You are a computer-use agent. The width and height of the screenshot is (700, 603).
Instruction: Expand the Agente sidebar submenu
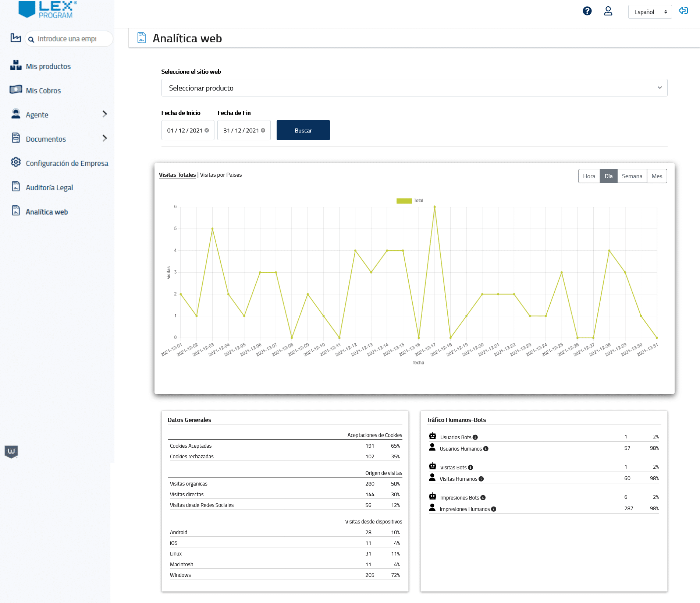[104, 114]
